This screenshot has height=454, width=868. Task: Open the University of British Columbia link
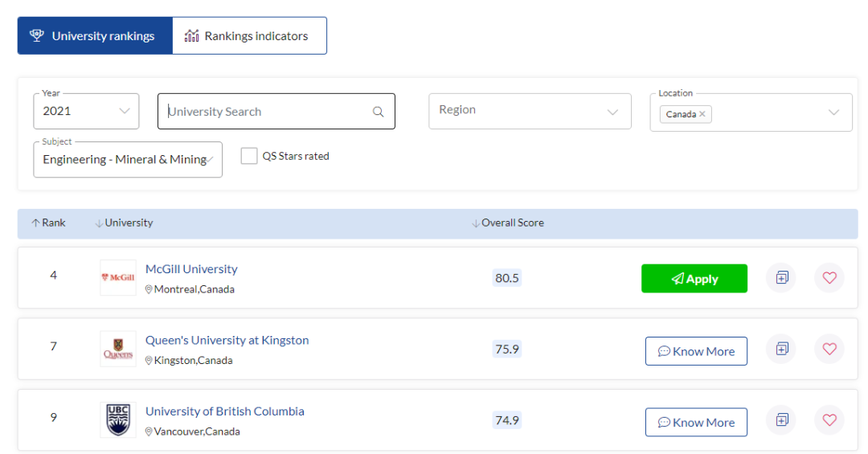click(224, 411)
